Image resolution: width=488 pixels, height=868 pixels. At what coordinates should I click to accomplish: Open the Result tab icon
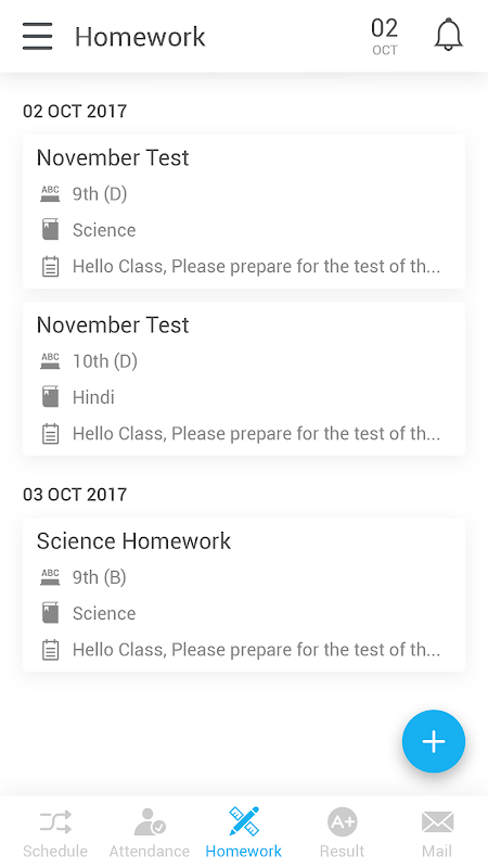342,822
